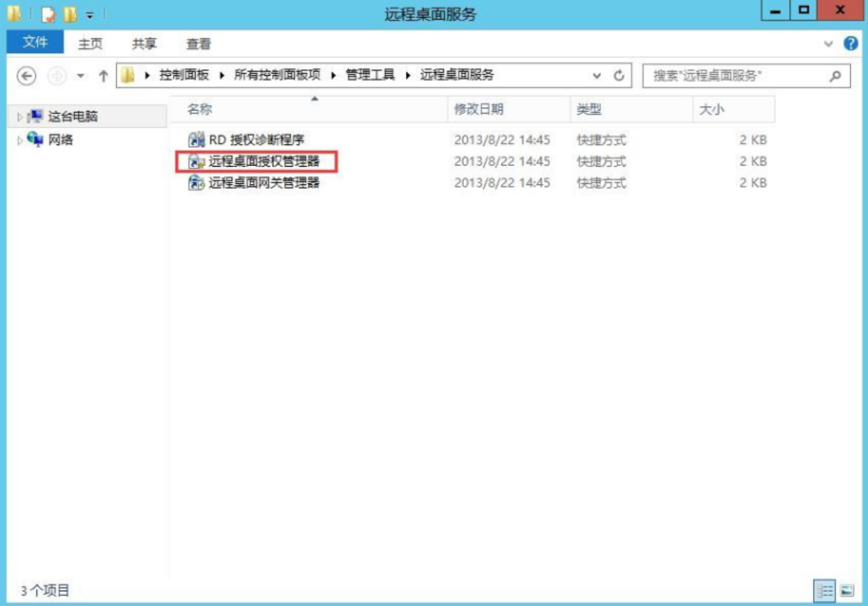Switch to the 共享 ribbon tab
This screenshot has height=606, width=868.
coord(144,44)
